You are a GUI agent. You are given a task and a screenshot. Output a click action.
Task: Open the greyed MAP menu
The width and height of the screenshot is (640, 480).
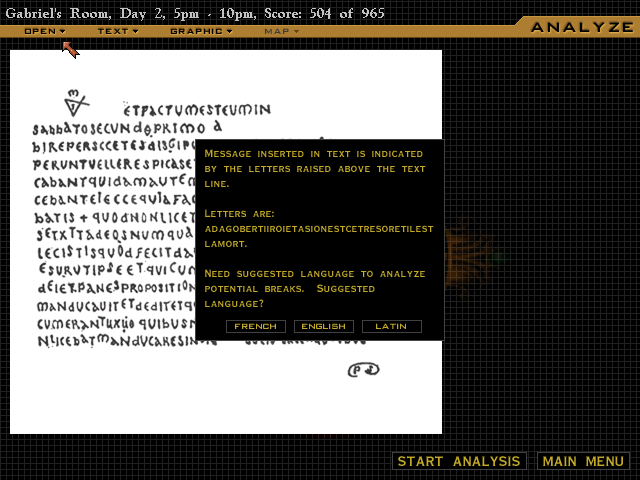(282, 31)
